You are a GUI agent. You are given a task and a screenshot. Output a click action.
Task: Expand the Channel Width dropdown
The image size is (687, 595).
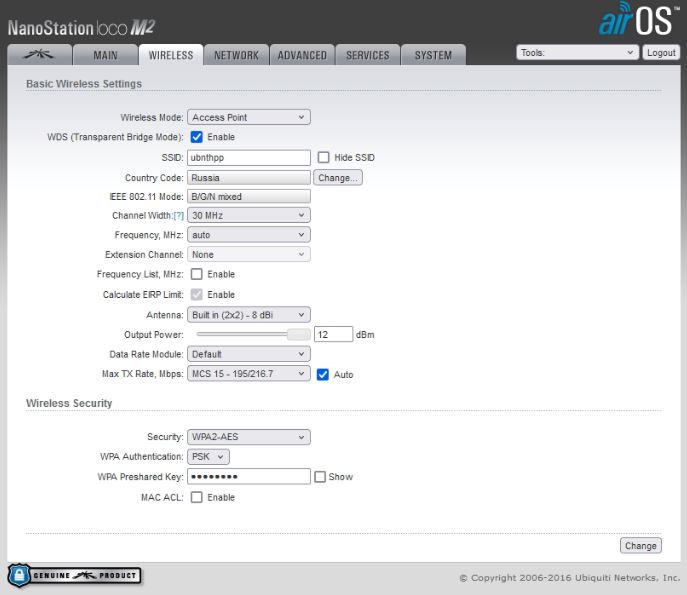(249, 216)
